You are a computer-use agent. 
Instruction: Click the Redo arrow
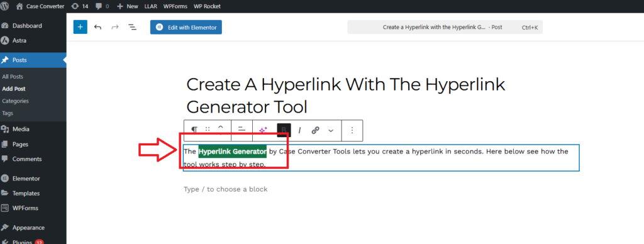(115, 27)
